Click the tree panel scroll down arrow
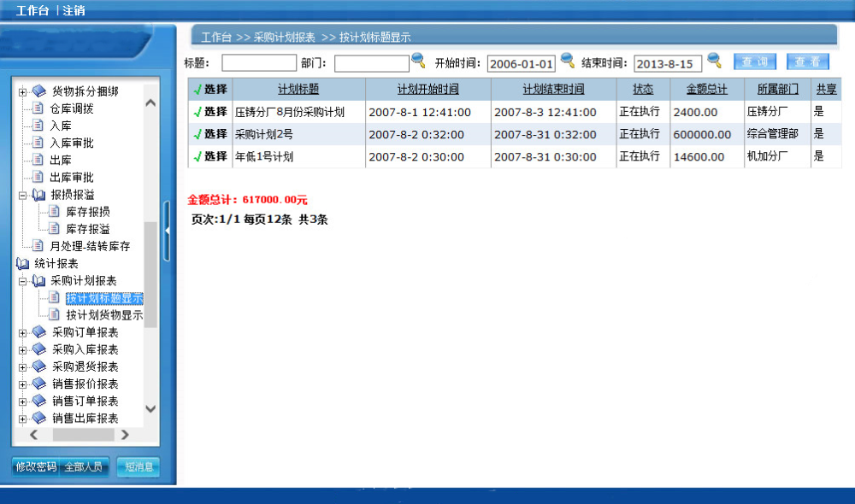This screenshot has height=504, width=855. click(151, 408)
